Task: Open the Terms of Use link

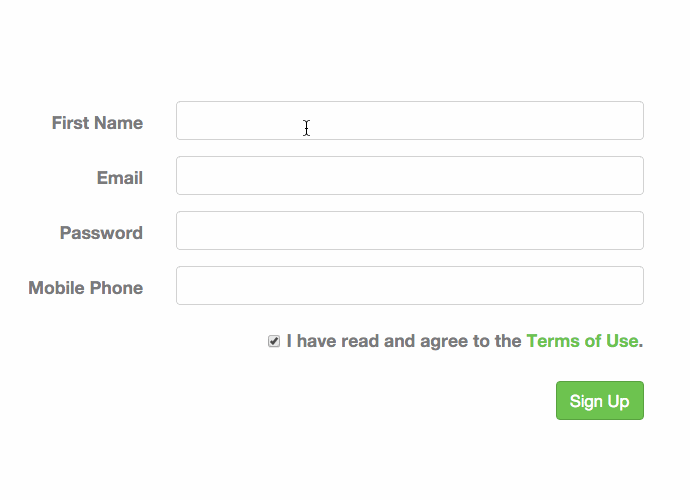Action: click(x=581, y=341)
